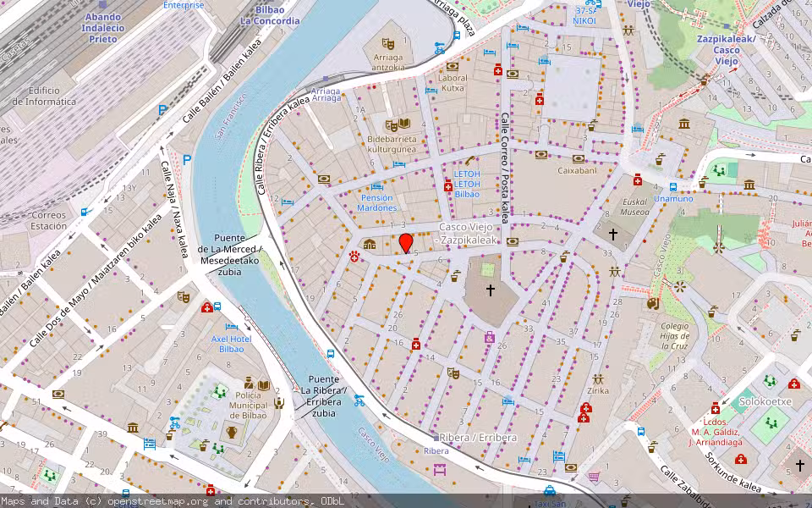The image size is (812, 508).
Task: Select the Euskal Museoa label
Action: click(635, 207)
